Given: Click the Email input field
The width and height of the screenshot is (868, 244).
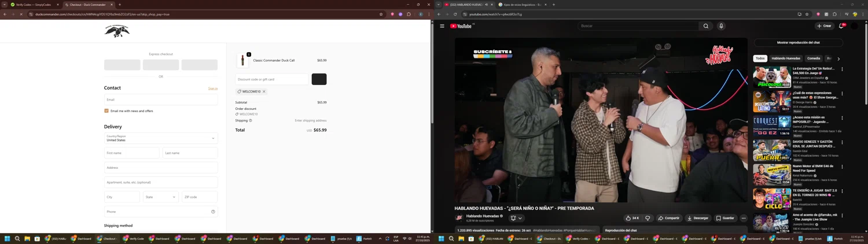Looking at the screenshot, I should point(161,99).
